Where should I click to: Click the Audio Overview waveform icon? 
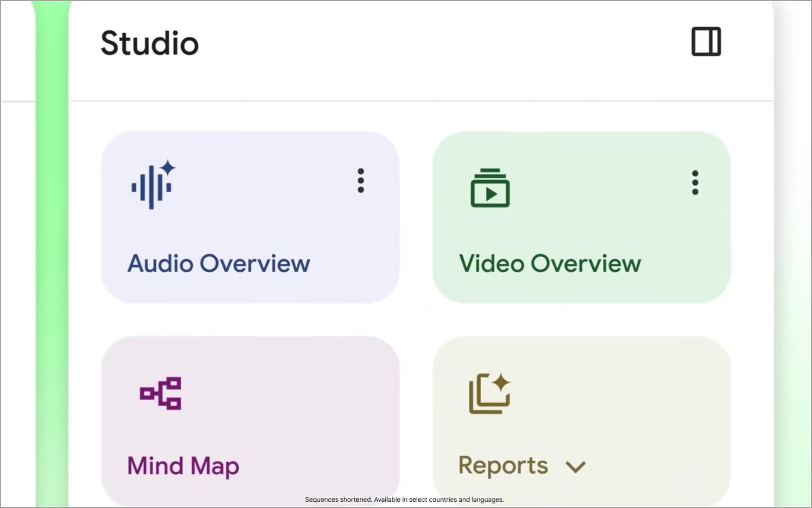click(x=153, y=184)
